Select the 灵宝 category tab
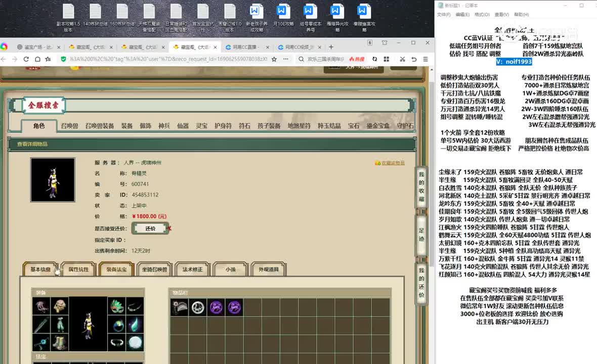 coord(201,126)
